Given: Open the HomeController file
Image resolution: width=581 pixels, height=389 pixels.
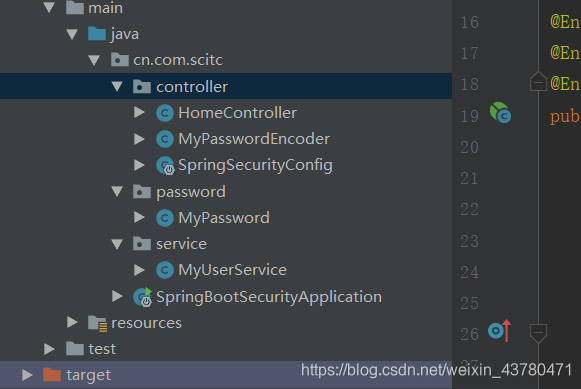Looking at the screenshot, I should [x=238, y=113].
